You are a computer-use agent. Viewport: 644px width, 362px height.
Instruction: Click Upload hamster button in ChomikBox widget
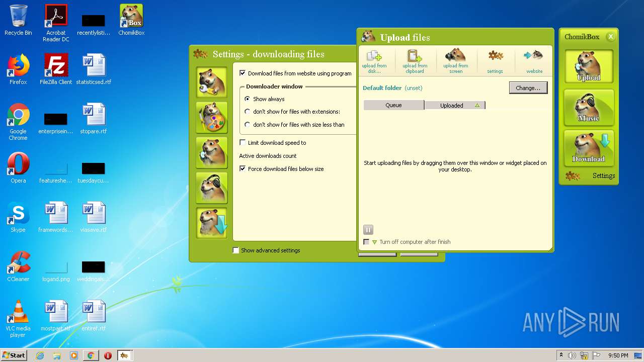pos(589,66)
